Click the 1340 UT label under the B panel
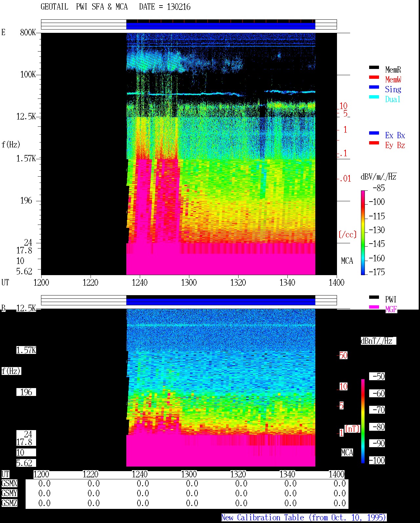Screen dimensions: 420x523 [x=287, y=474]
